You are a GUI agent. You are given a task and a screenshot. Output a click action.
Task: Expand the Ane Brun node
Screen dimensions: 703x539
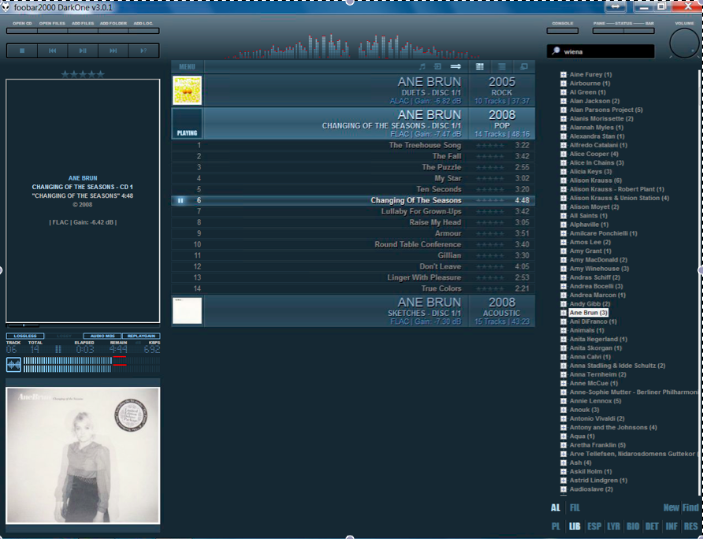[563, 313]
